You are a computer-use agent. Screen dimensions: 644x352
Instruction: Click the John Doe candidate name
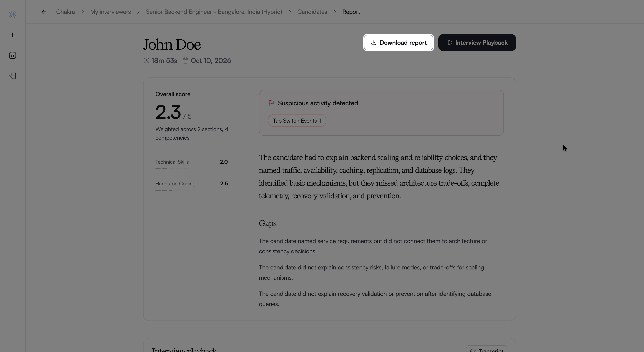click(172, 45)
